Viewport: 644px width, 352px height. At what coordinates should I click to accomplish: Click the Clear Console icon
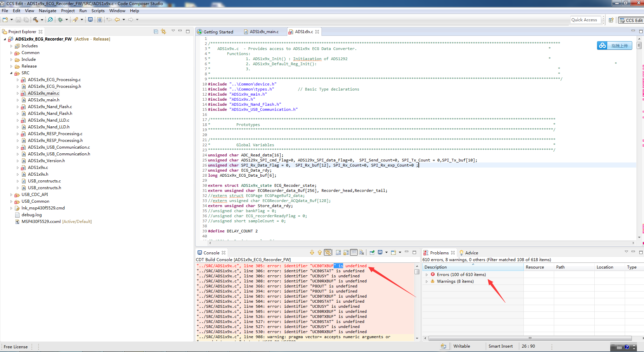(362, 253)
